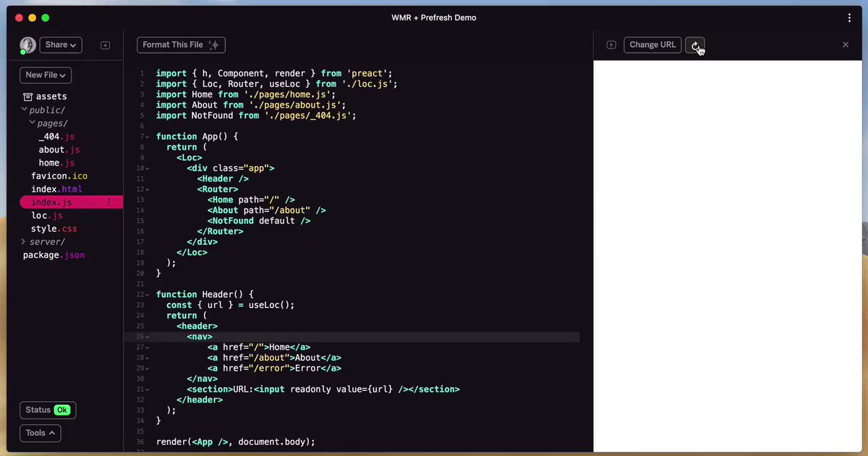Open the package.json file

(54, 255)
